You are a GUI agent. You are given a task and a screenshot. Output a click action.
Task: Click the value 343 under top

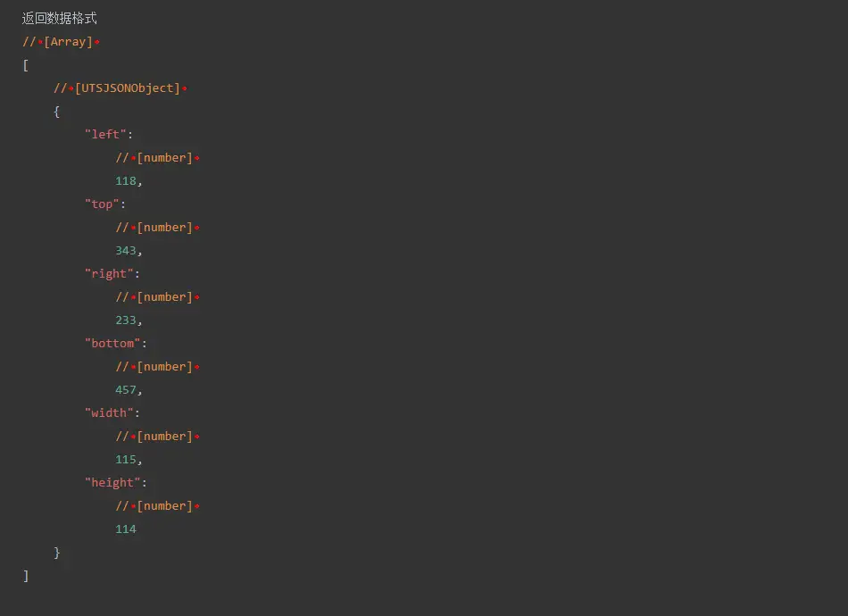pos(126,251)
